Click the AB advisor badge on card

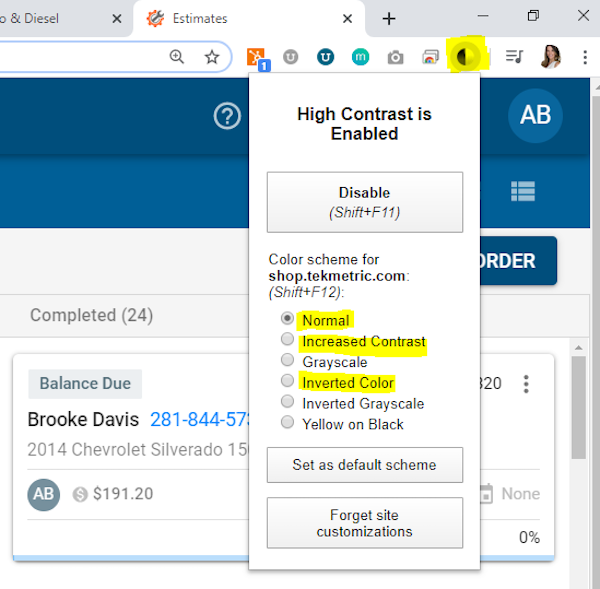coord(43,494)
